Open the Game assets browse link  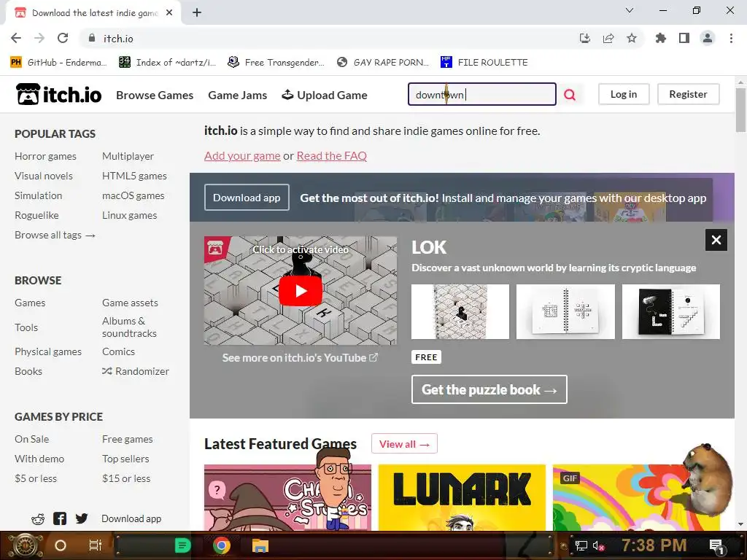click(130, 303)
